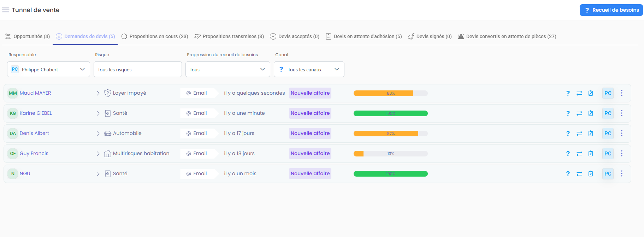Open the three-dot menu for Karine GIEBEL
Screen dimensions: 644x237
pos(622,113)
